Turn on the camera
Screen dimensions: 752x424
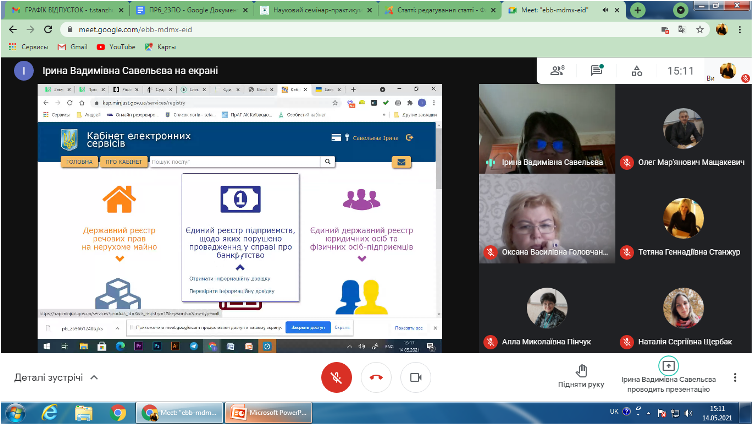[415, 377]
